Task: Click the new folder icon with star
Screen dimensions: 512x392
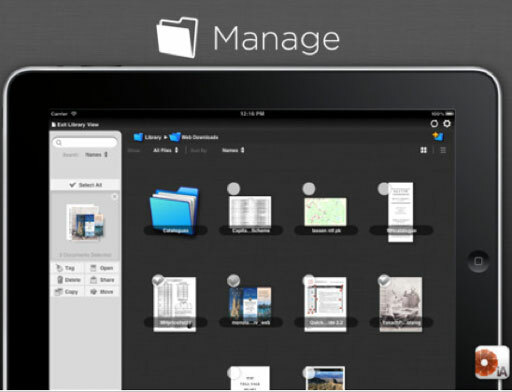Action: [438, 136]
